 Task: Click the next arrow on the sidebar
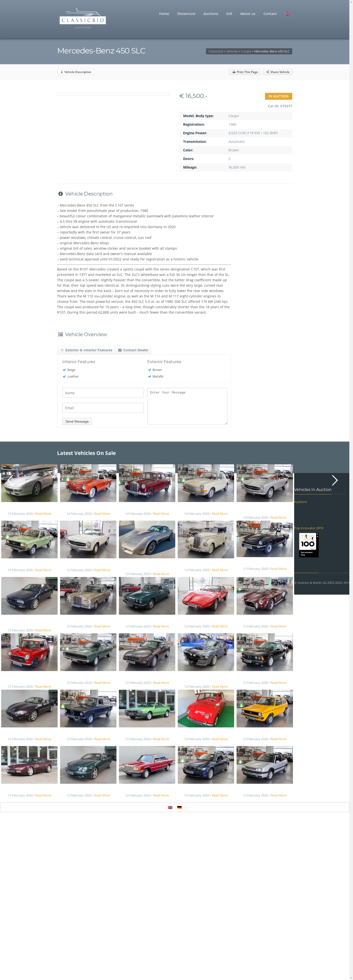pyautogui.click(x=335, y=480)
